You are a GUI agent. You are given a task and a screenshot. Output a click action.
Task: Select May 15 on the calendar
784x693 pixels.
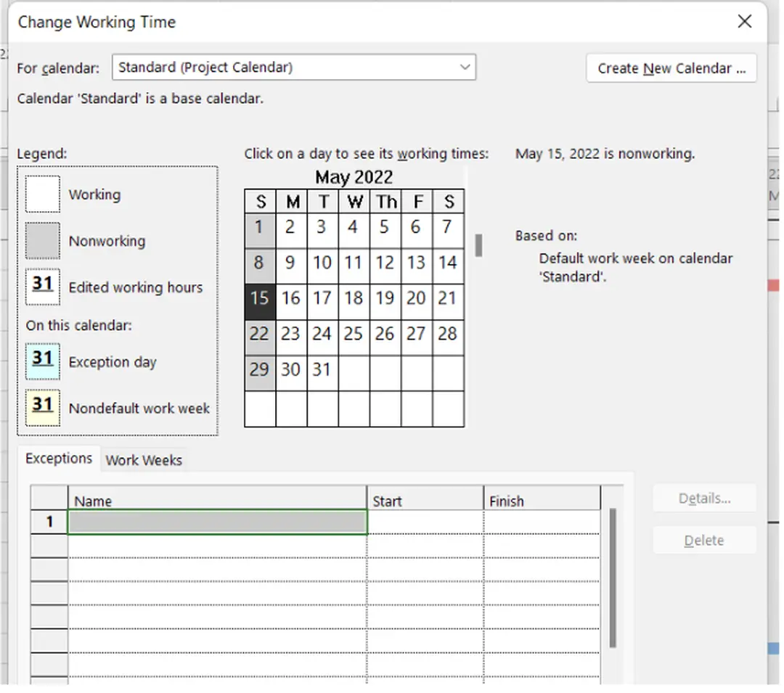coord(260,298)
